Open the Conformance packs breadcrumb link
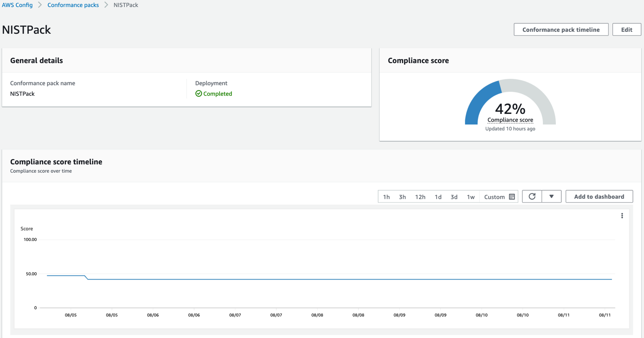The image size is (644, 338). 73,5
